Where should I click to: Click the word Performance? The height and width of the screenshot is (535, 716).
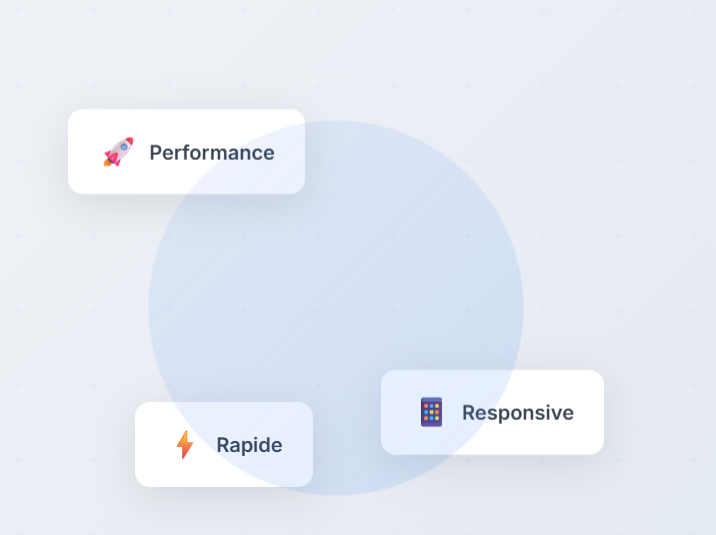pyautogui.click(x=211, y=152)
